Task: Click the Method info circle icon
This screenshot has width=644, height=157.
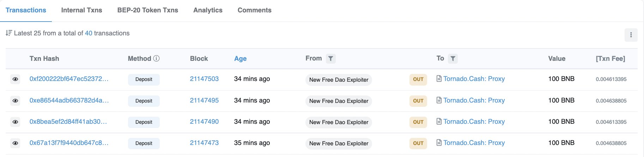Action: tap(157, 58)
